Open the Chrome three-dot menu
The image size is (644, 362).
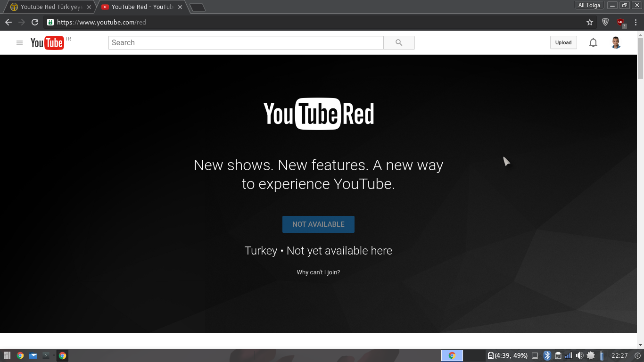coord(636,22)
